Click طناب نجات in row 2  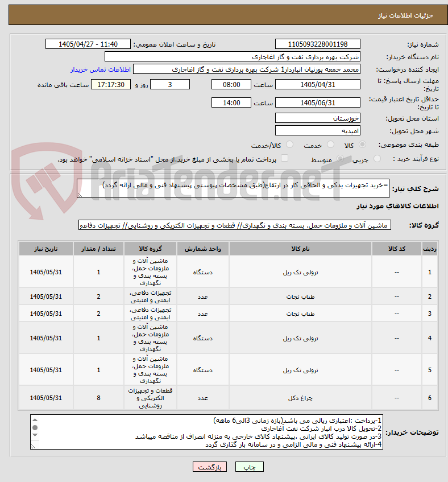tap(300, 296)
